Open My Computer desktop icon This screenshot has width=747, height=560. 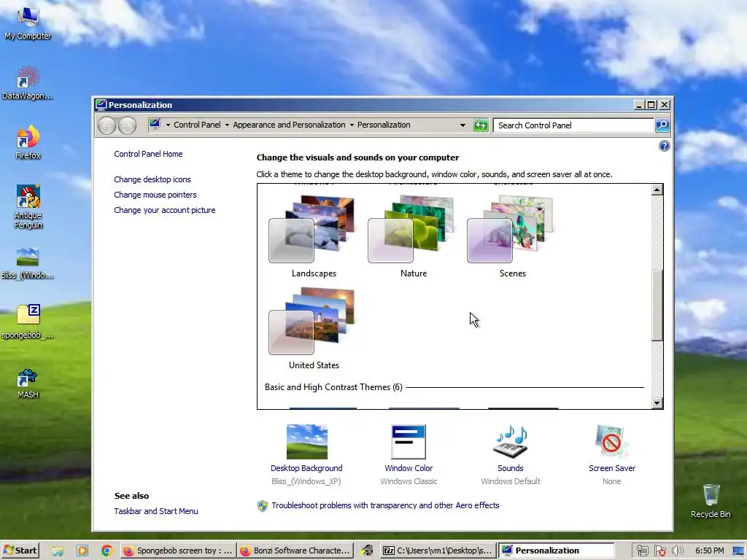point(28,23)
